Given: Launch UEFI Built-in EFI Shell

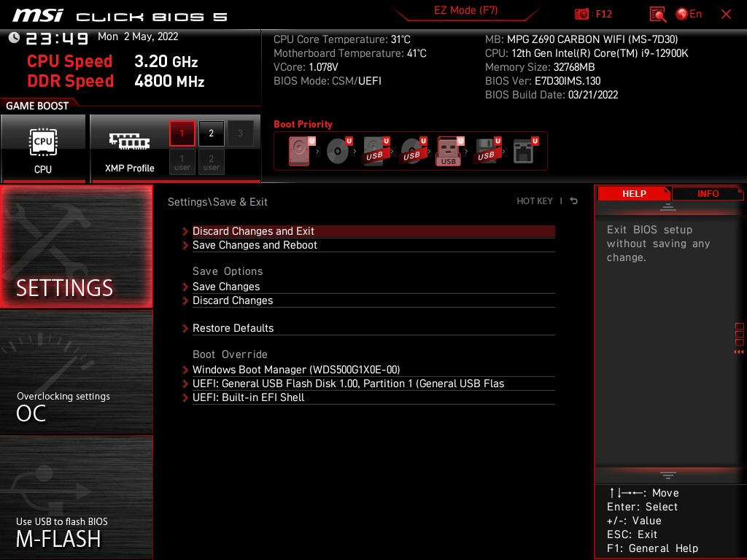Looking at the screenshot, I should tap(373, 397).
